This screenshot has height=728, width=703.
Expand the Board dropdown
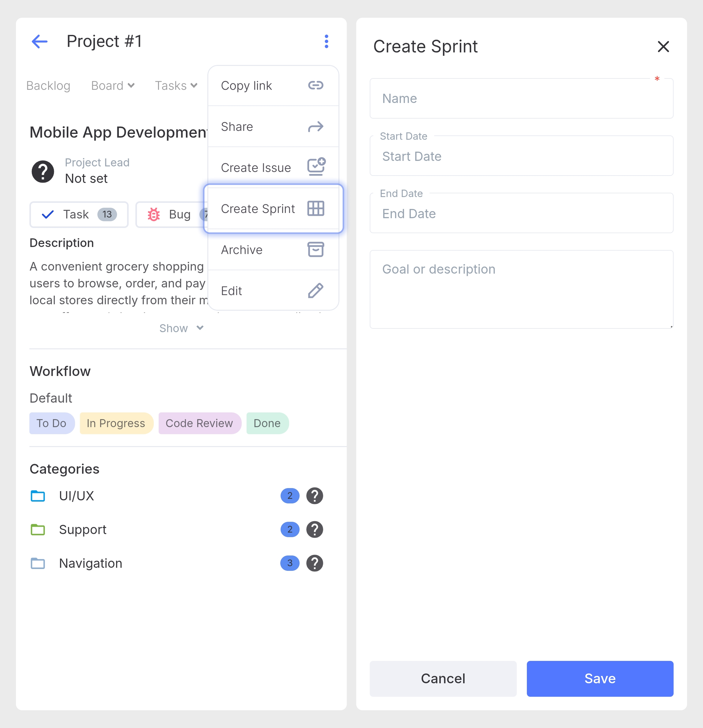click(x=112, y=86)
